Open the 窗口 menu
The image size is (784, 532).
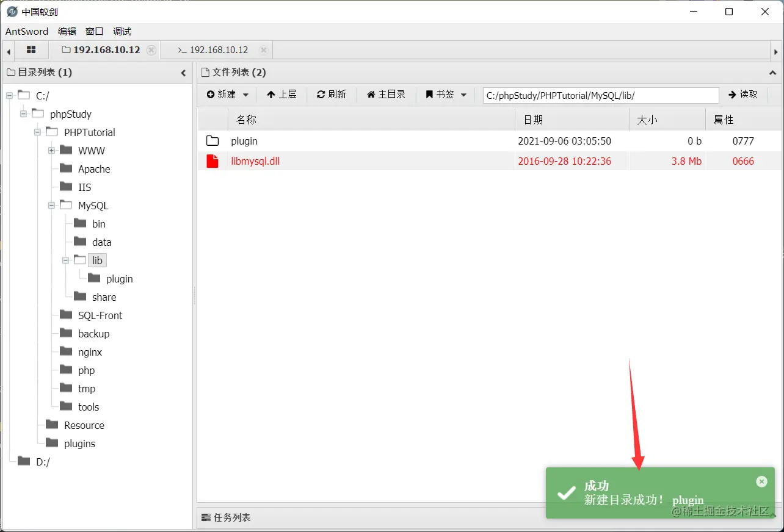pyautogui.click(x=95, y=32)
